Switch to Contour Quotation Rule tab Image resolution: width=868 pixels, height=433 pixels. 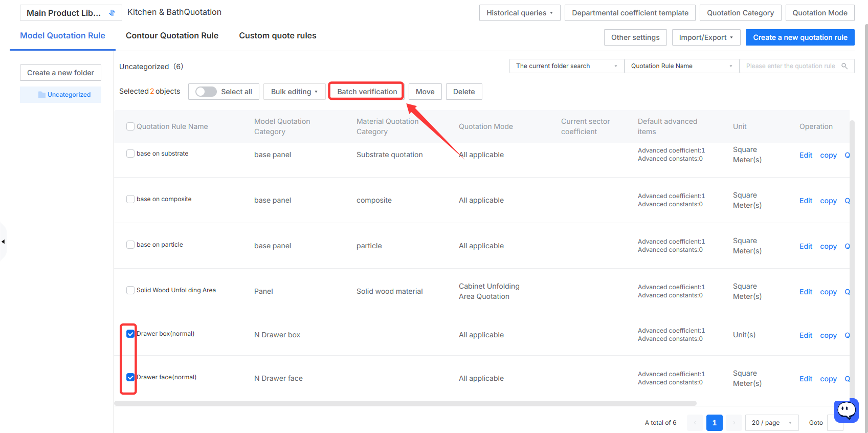172,35
